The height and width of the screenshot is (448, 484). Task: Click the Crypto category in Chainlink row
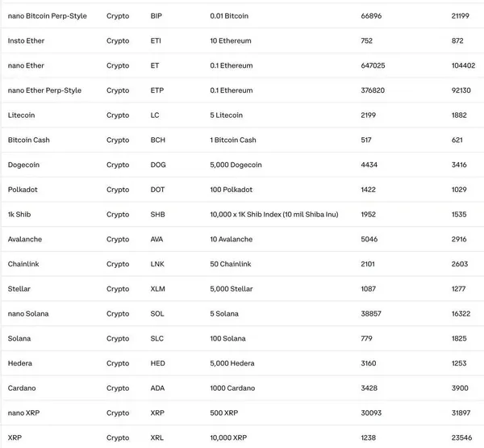118,264
